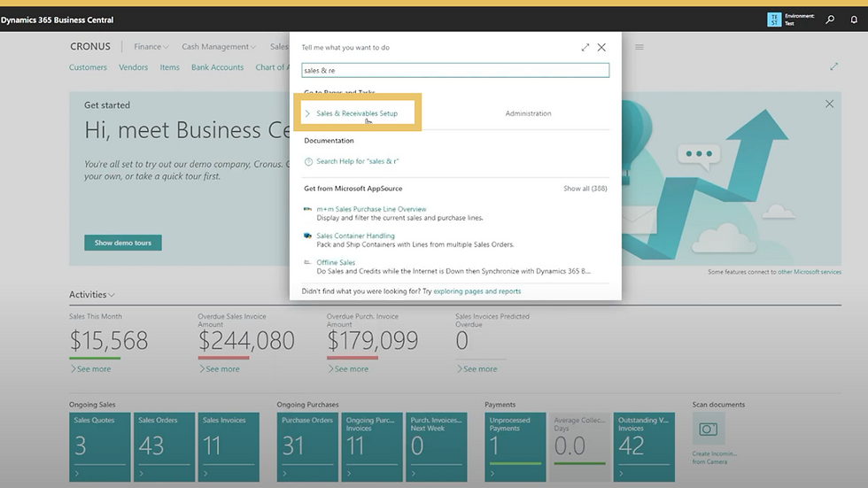Show all 388 AppSource results
Viewport: 868px width, 488px height.
(585, 189)
